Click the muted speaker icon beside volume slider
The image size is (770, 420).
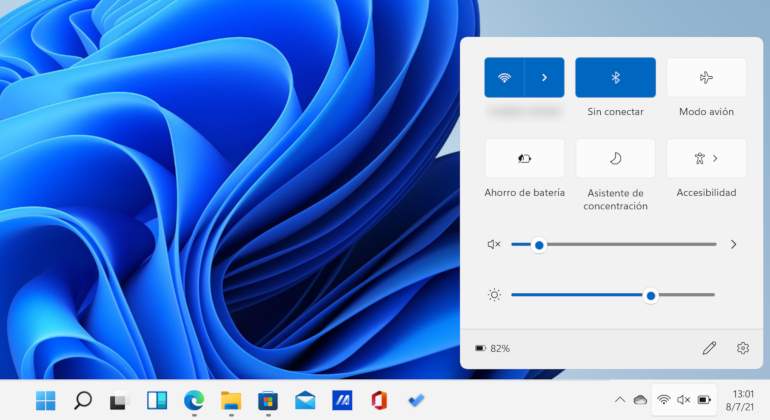[x=494, y=244]
